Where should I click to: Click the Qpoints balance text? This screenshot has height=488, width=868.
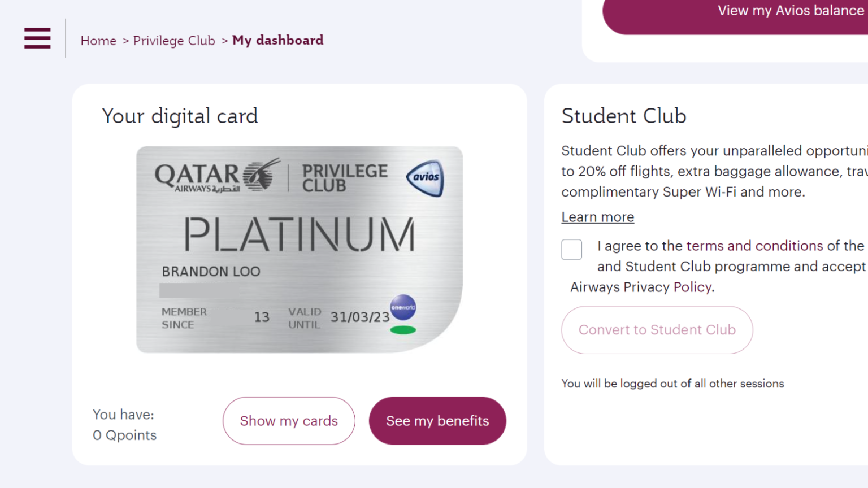124,435
